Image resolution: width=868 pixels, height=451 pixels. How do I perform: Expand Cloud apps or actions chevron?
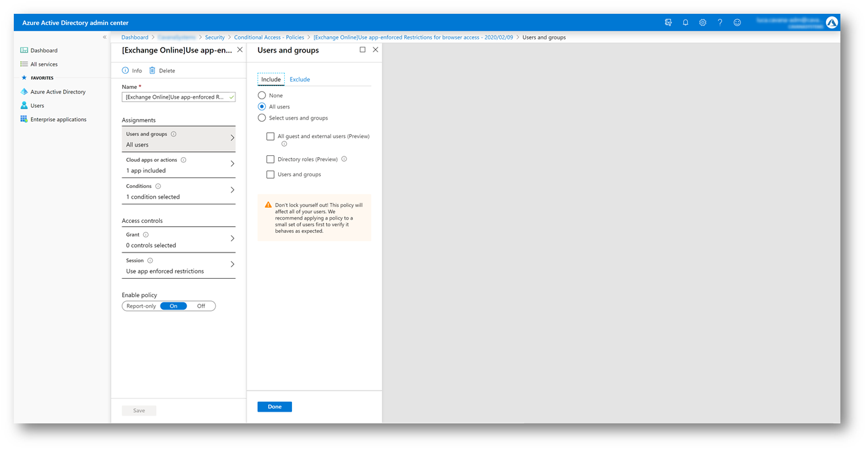[232, 164]
